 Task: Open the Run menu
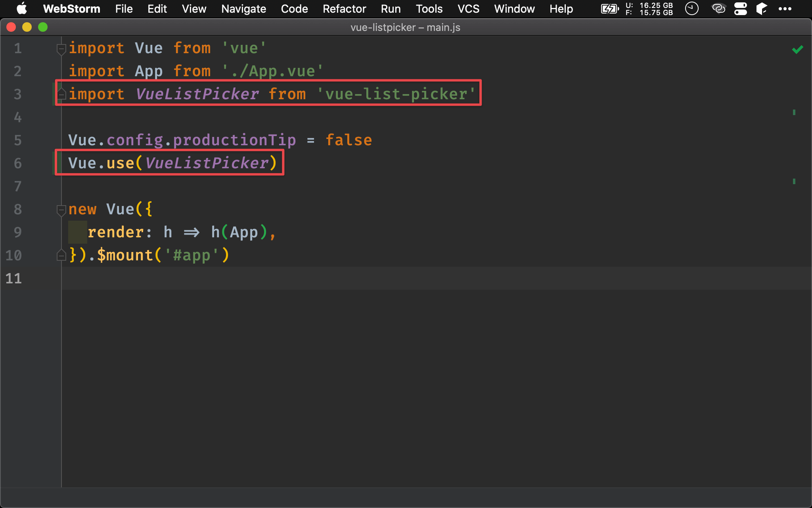(391, 9)
